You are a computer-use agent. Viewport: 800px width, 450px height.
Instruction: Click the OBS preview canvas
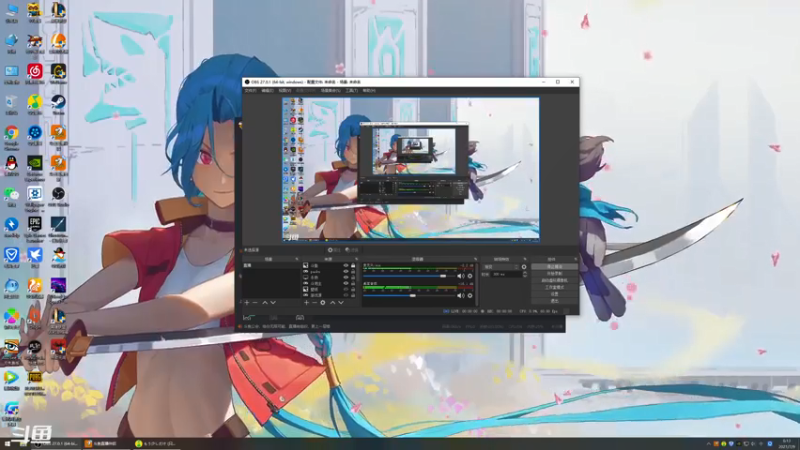(411, 169)
